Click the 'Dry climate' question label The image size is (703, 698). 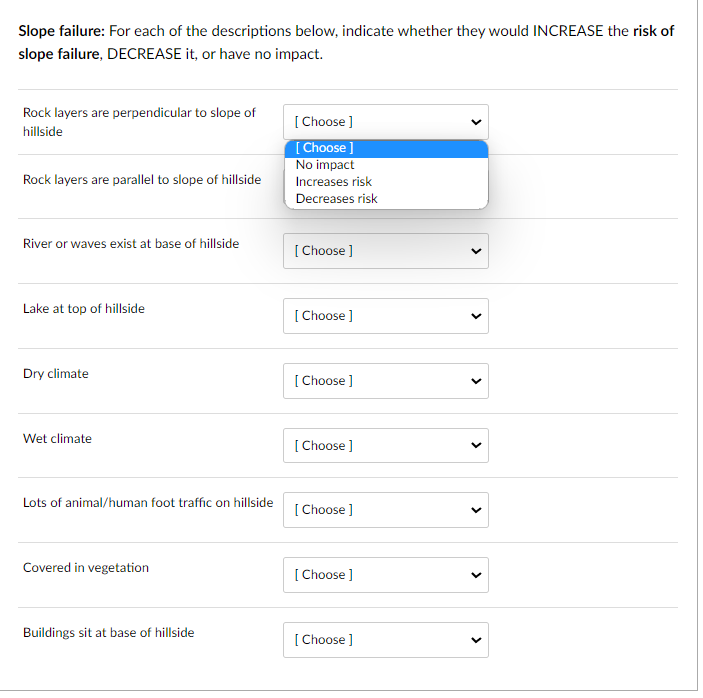pos(56,374)
